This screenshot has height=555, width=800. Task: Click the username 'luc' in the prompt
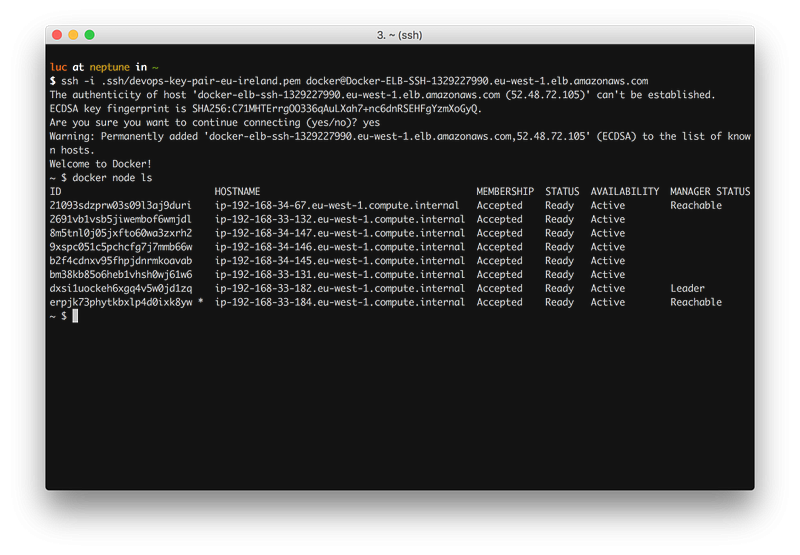pyautogui.click(x=58, y=67)
